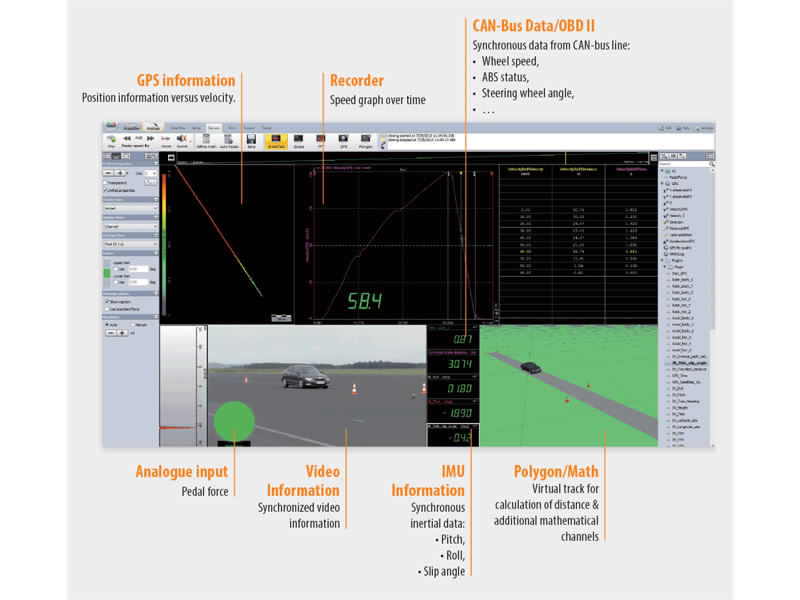This screenshot has width=800, height=600.
Task: Open the Channel dropdown in left panel
Action: coord(131,224)
